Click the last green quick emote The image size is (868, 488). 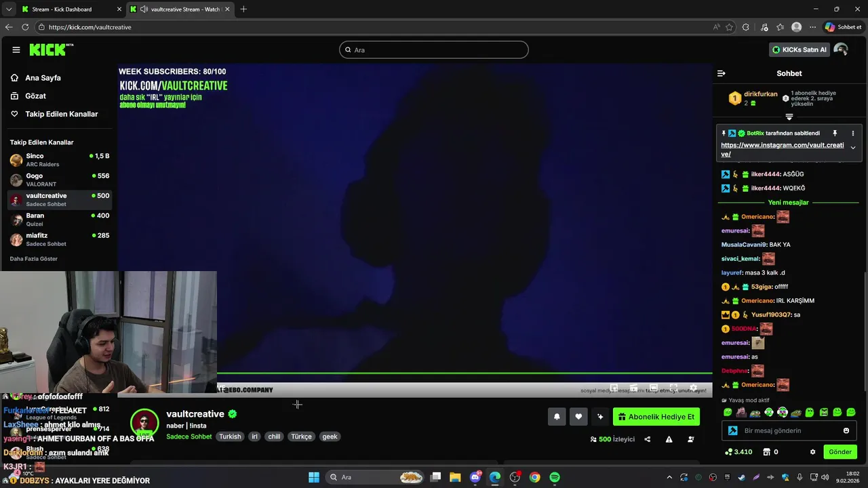pyautogui.click(x=851, y=412)
